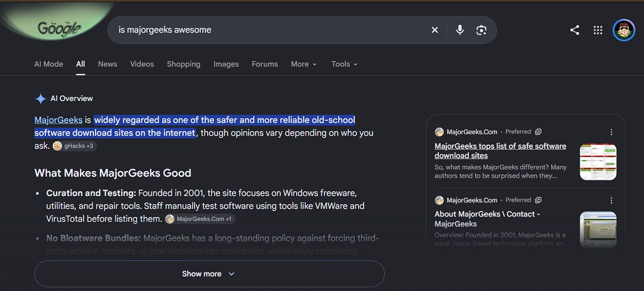The width and height of the screenshot is (644, 291).
Task: Open 'About MajorGeeks \ Contact' link
Action: [487, 219]
